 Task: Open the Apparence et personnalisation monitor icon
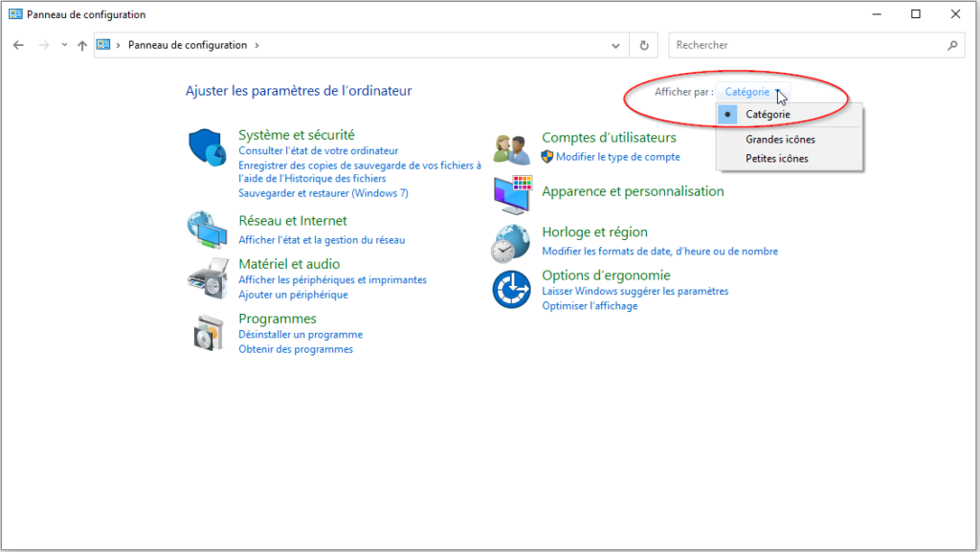point(512,194)
